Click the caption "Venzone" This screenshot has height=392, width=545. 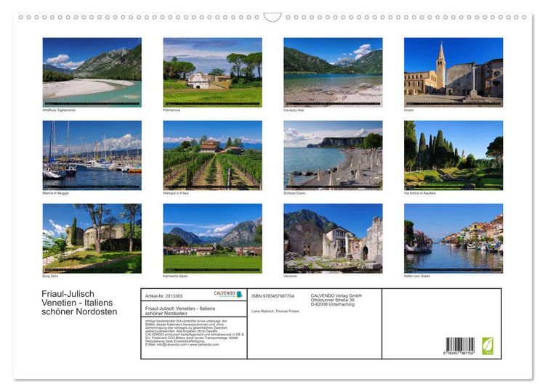(x=290, y=276)
